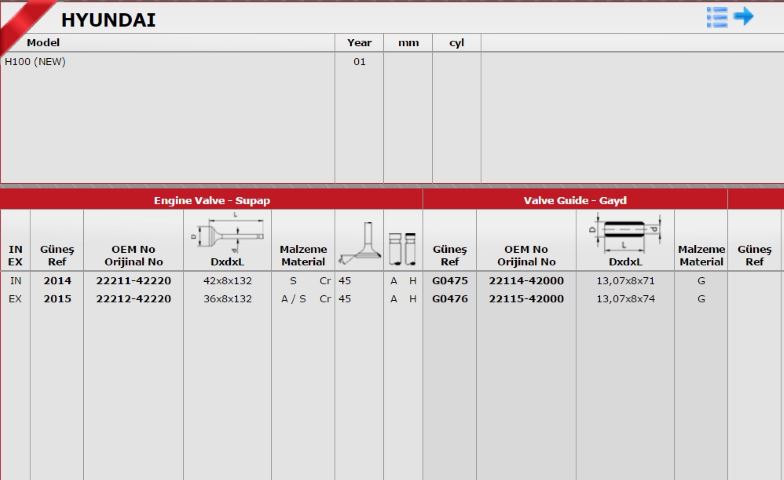The image size is (784, 480).
Task: Click guide OEM number 22115-42000
Action: coord(526,298)
